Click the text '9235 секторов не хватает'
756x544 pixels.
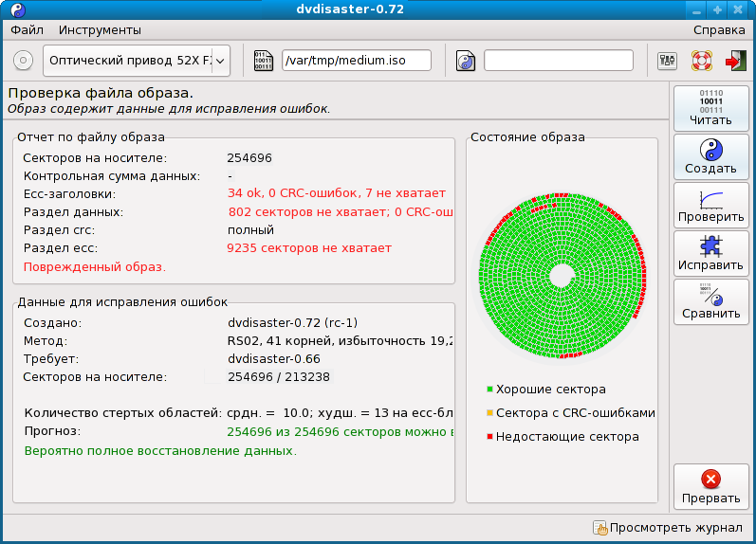(x=309, y=248)
